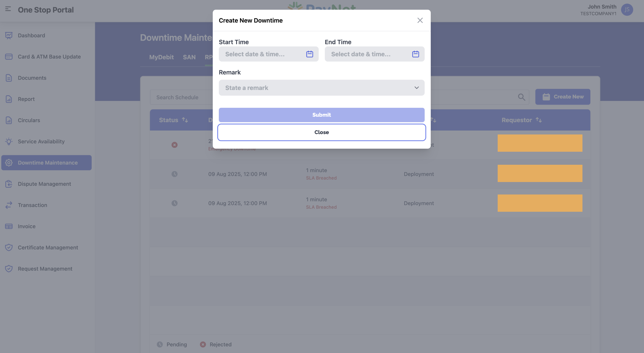
Task: Select the Invoice card icon
Action: tap(9, 226)
